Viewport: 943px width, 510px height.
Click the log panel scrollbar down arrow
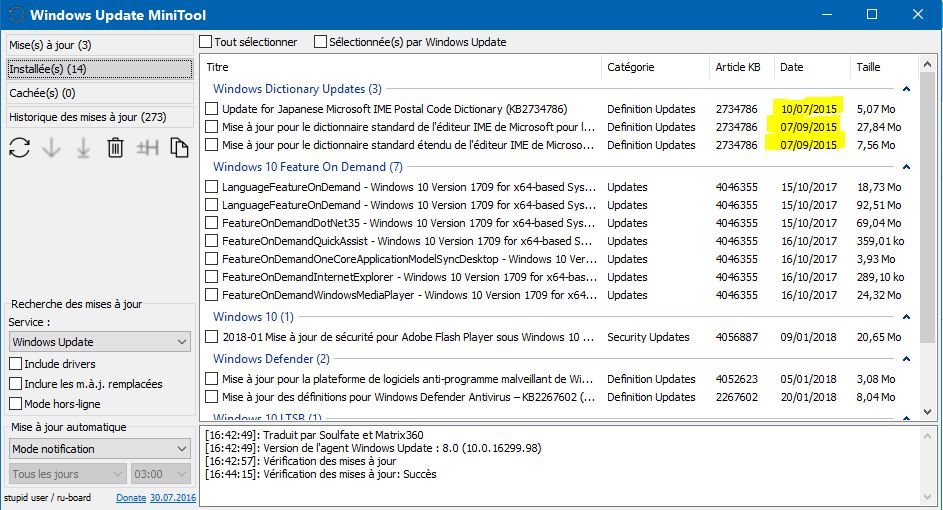(x=927, y=497)
